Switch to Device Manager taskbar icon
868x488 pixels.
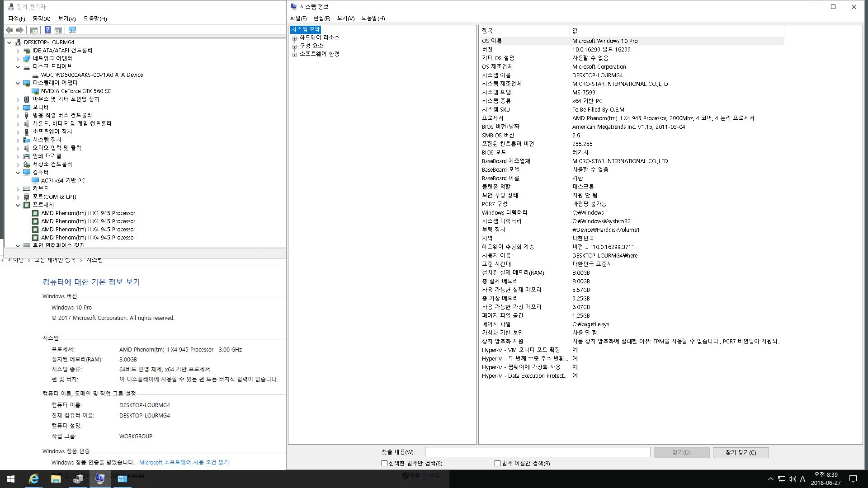tap(78, 479)
